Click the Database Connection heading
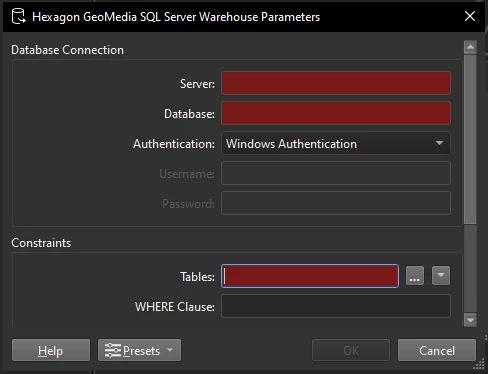The image size is (488, 374). (x=68, y=50)
